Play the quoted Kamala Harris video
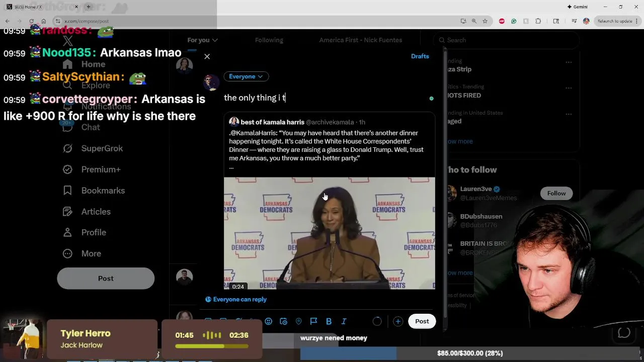Screen dimensions: 644x362 [x=330, y=233]
